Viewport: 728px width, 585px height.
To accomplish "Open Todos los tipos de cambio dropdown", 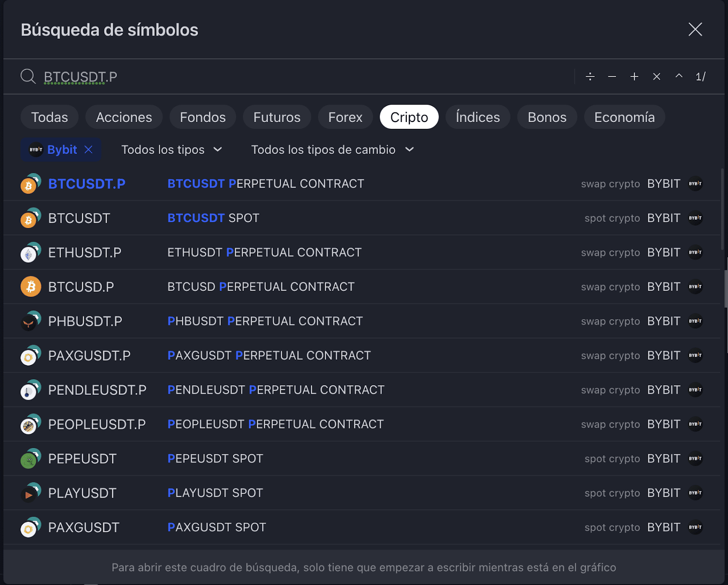I will 333,149.
